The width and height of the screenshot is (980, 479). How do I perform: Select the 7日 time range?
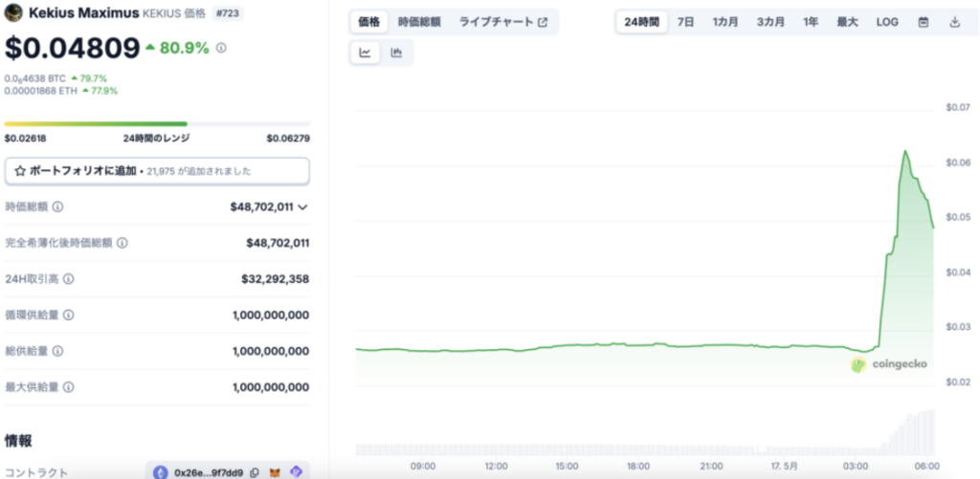click(x=686, y=22)
